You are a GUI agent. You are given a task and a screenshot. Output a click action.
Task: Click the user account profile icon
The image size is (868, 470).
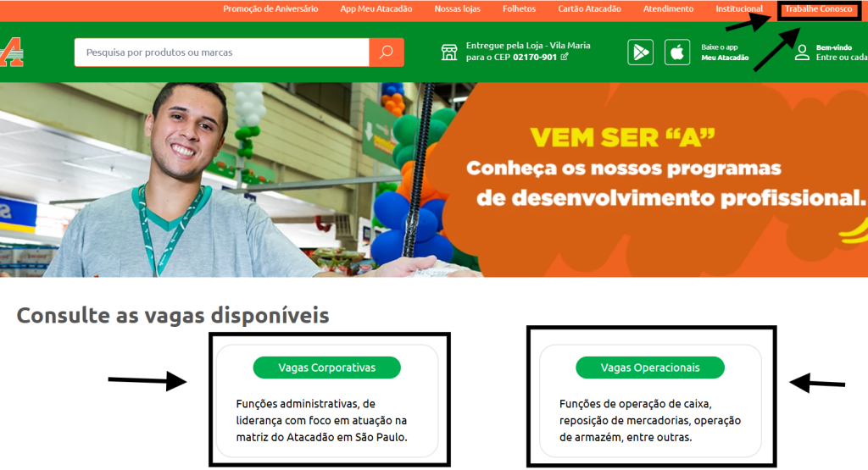click(802, 53)
